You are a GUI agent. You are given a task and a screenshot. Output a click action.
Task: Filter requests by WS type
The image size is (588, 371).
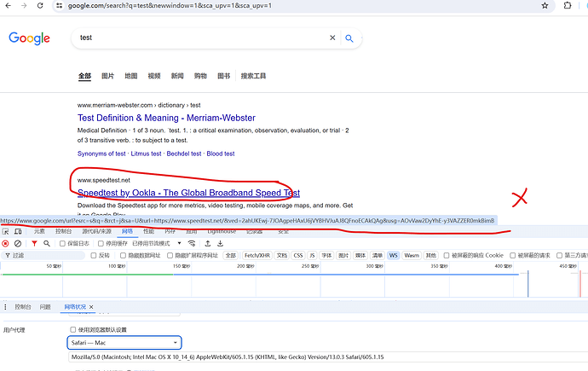(x=393, y=256)
